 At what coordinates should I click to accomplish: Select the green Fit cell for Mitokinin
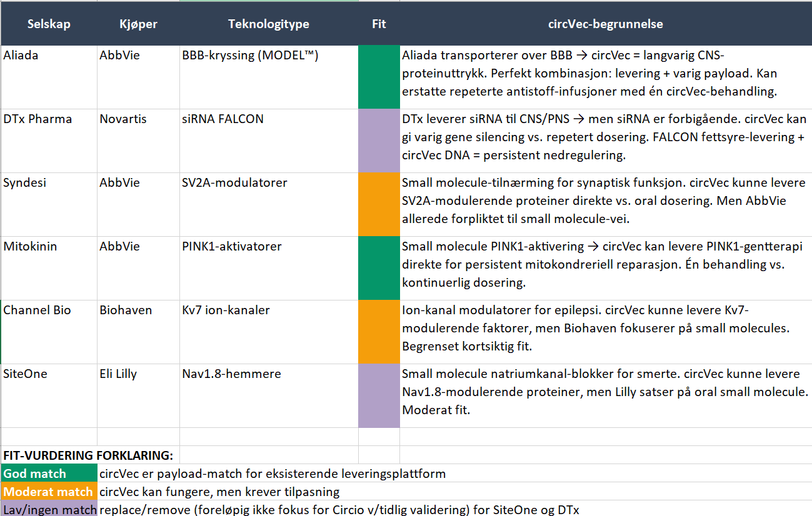[379, 268]
